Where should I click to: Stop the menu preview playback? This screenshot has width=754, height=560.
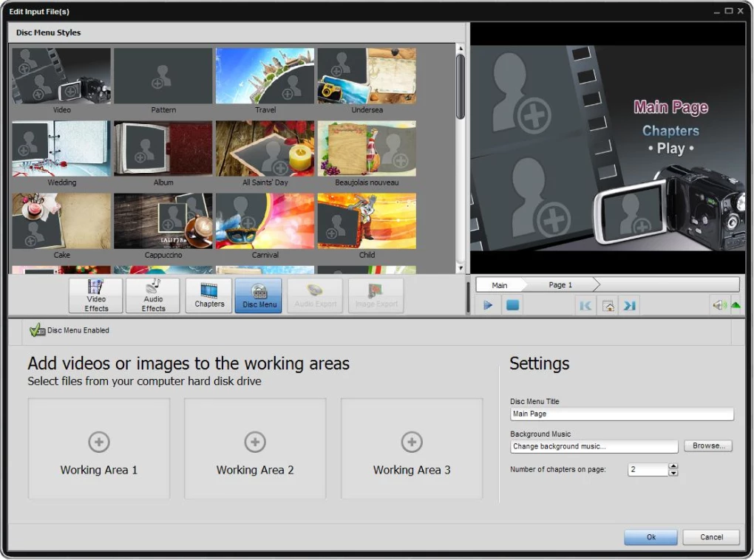pyautogui.click(x=512, y=304)
